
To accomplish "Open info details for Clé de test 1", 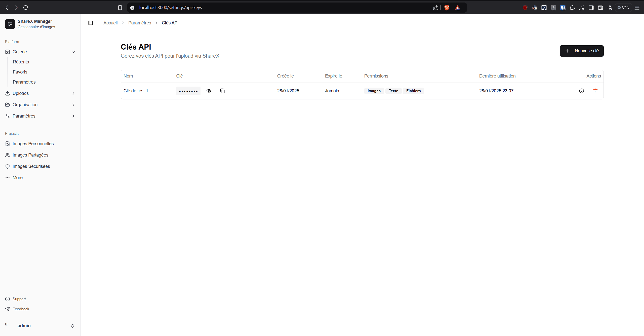I will click(x=582, y=91).
